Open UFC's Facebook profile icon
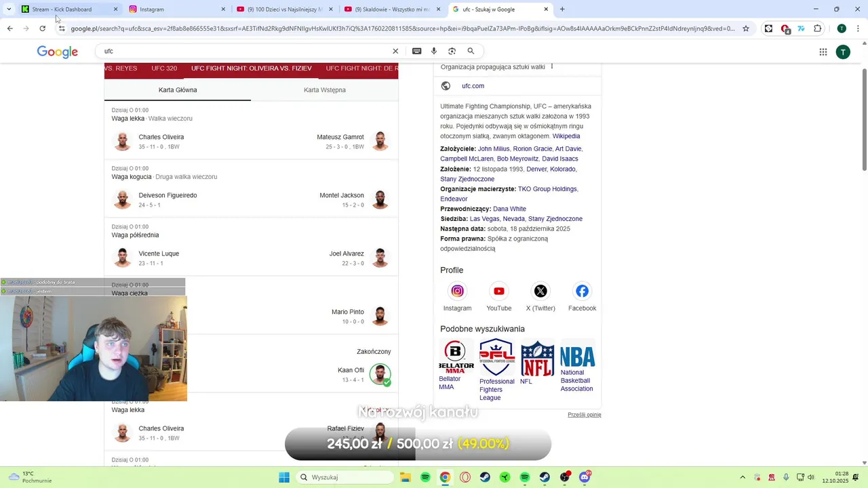The image size is (868, 488). [582, 291]
